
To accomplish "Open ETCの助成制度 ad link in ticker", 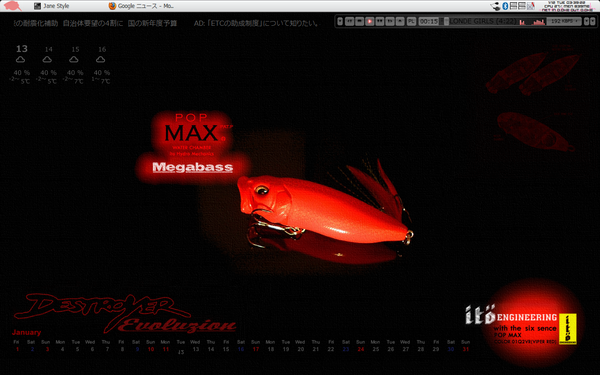I will pos(256,23).
